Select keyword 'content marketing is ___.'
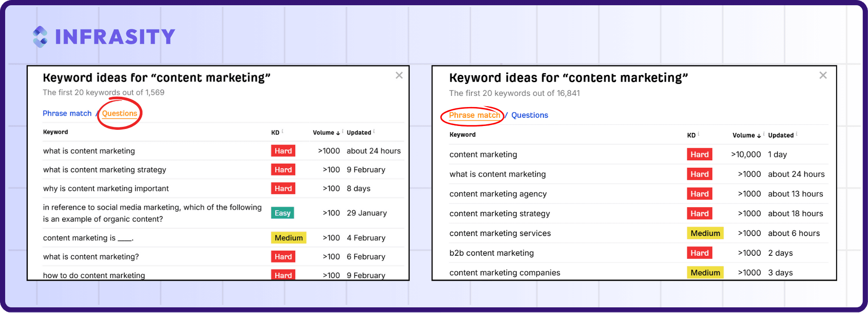The image size is (868, 313). click(x=88, y=238)
